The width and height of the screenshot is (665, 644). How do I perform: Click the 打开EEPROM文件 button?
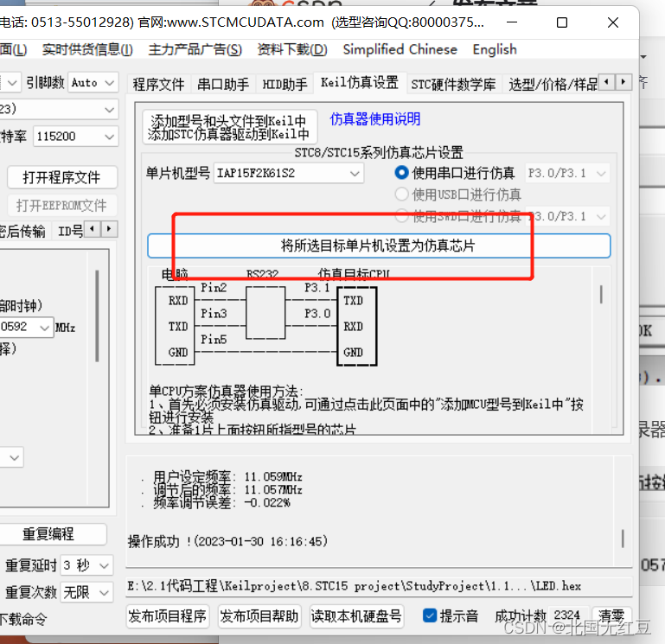pos(62,205)
